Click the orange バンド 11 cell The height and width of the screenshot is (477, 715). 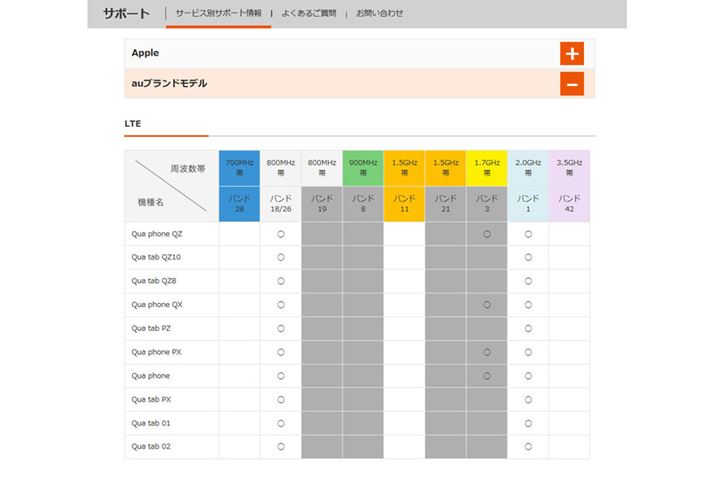(403, 203)
